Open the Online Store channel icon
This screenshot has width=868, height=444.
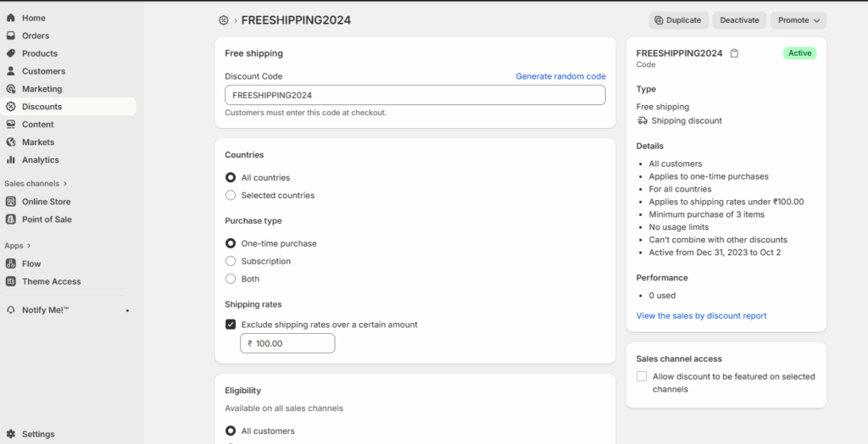click(11, 202)
